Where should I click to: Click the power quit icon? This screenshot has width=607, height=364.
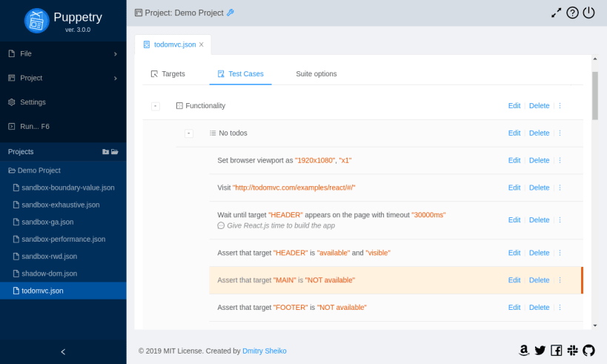(588, 13)
